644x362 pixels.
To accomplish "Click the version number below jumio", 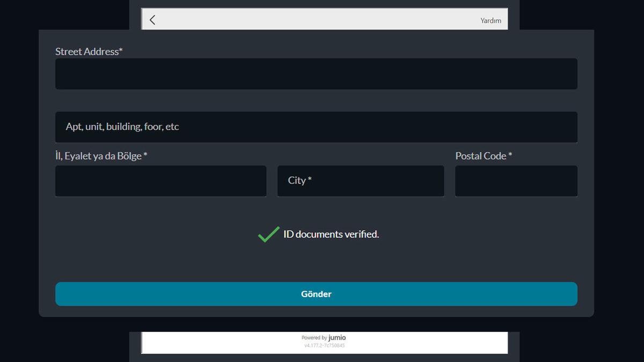I will coord(324,345).
